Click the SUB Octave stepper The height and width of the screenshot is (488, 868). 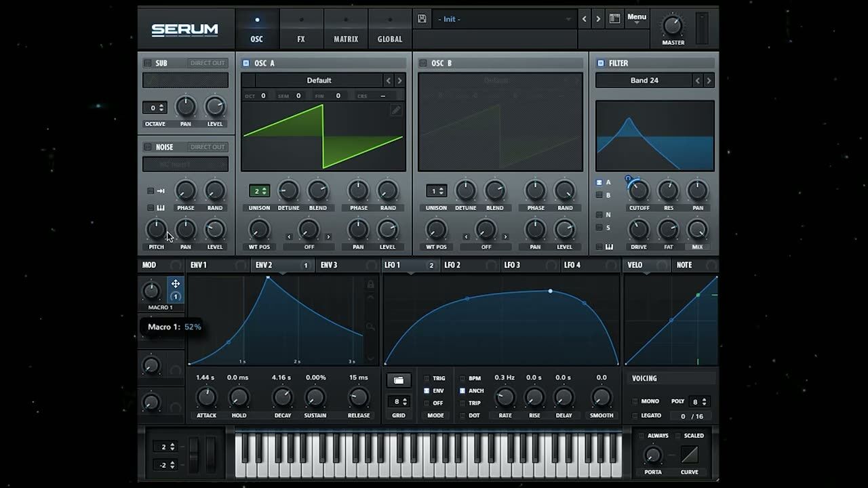(154, 108)
